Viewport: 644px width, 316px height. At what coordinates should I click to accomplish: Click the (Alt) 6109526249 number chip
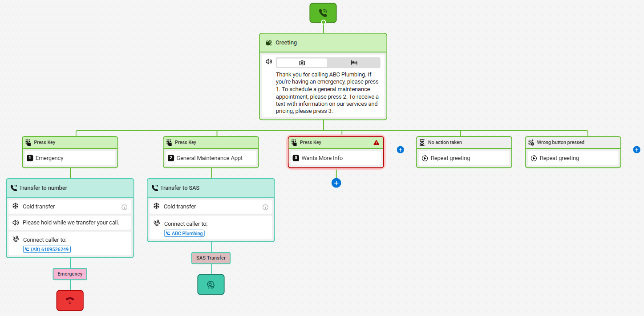coord(47,249)
